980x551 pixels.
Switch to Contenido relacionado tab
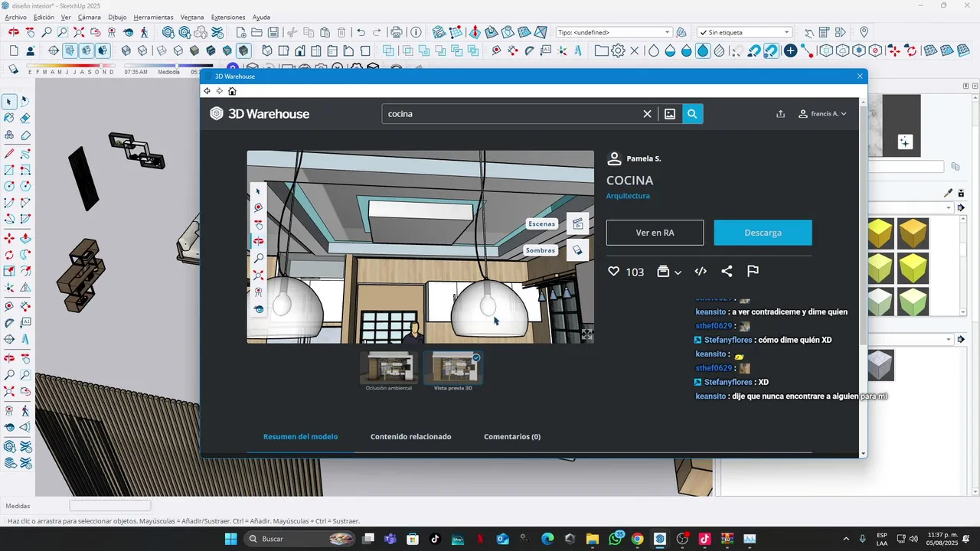411,437
